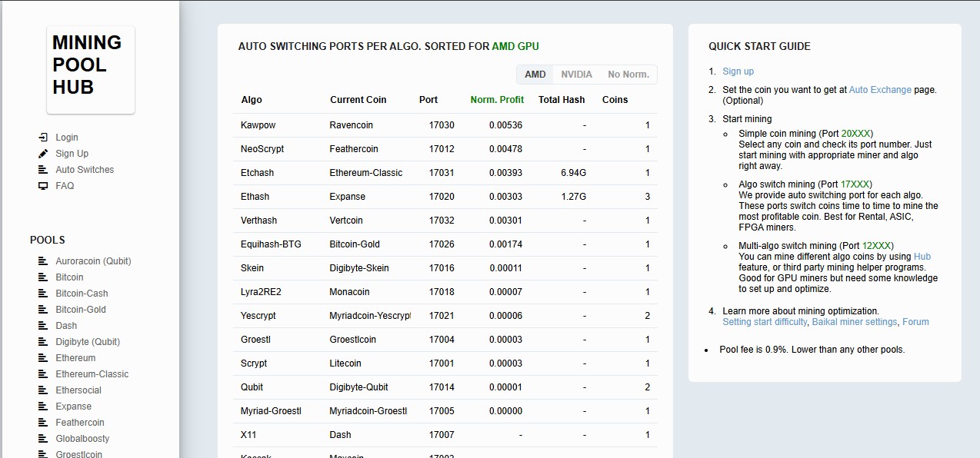This screenshot has height=458, width=980.
Task: Click the Sign up link in Quick Start Guide
Action: coord(738,71)
